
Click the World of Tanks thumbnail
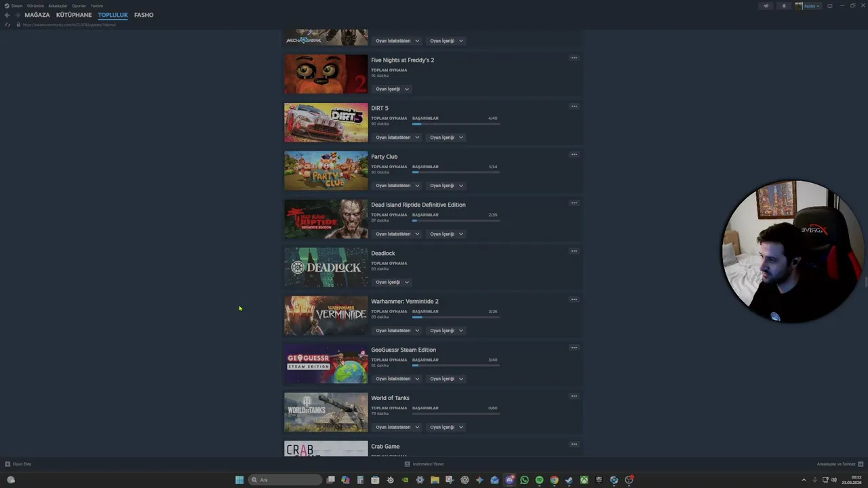pyautogui.click(x=326, y=412)
